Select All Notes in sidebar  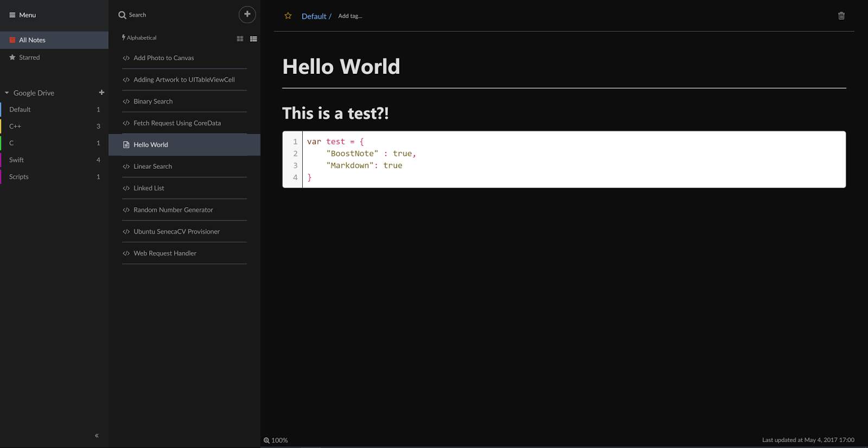[32, 40]
